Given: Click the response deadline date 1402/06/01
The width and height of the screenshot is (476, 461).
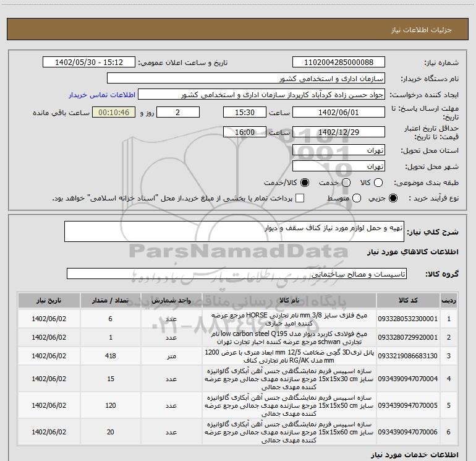Looking at the screenshot, I should pyautogui.click(x=339, y=112).
